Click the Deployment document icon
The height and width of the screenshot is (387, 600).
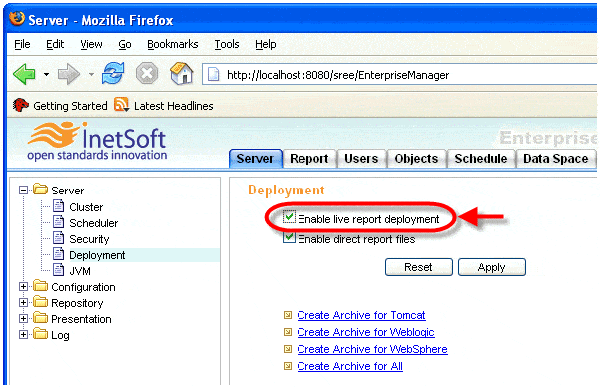pos(59,254)
